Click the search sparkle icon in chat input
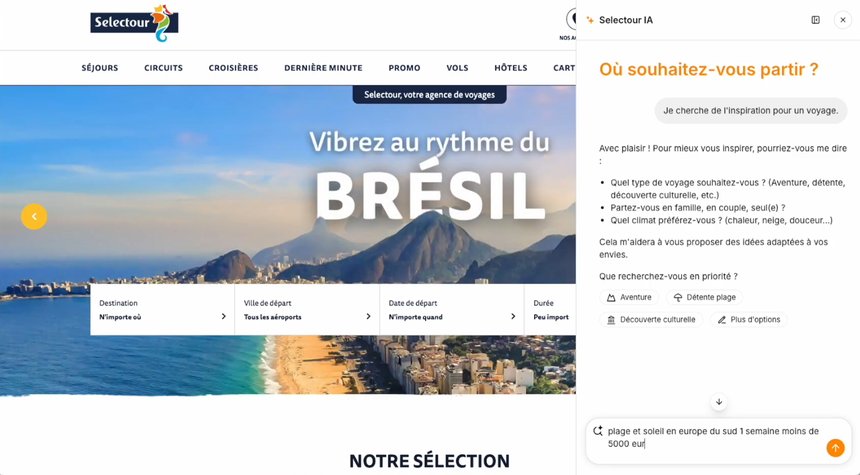Viewport: 860px width, 475px height. [598, 431]
